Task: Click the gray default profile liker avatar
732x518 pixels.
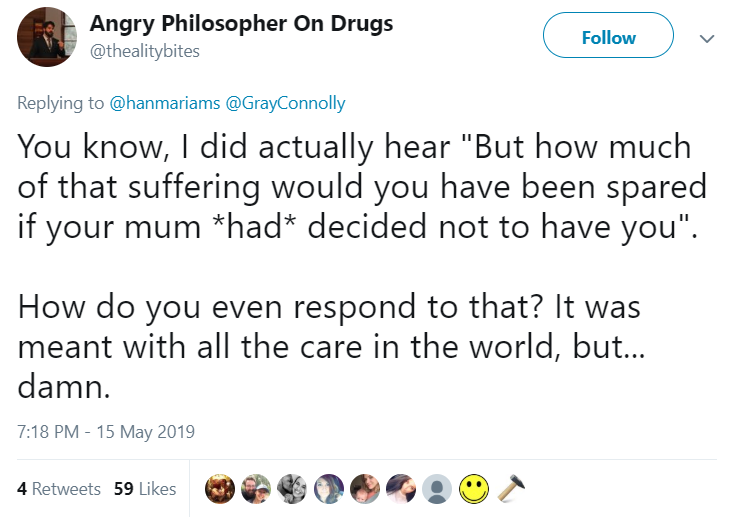Action: point(437,489)
